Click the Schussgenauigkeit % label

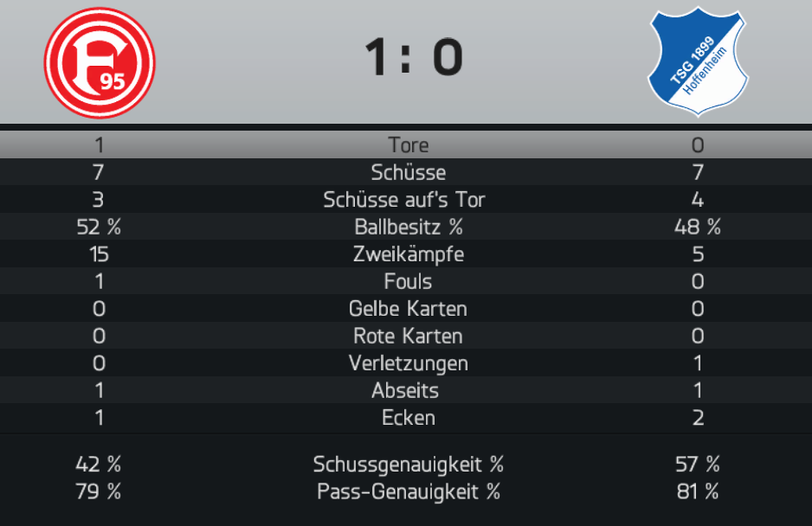(x=408, y=465)
